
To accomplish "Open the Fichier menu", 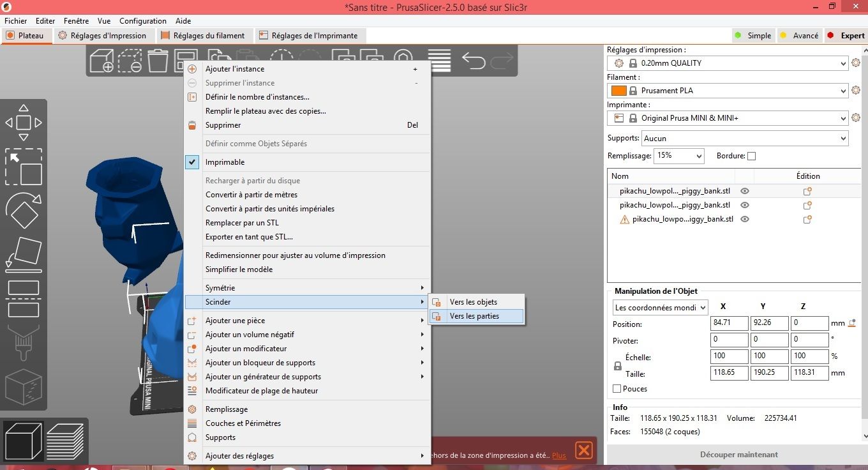I will [16, 21].
